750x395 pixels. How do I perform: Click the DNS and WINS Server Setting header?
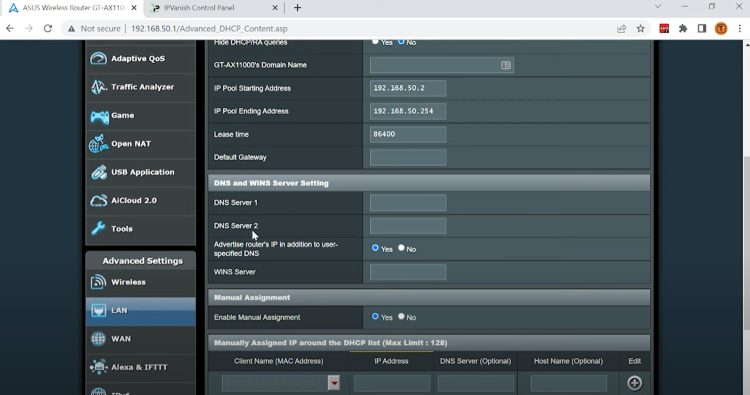tap(429, 183)
